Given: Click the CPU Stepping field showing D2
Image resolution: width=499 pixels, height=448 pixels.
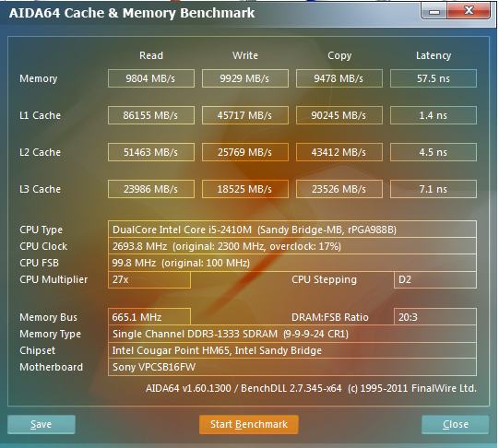Looking at the screenshot, I should click(x=435, y=280).
